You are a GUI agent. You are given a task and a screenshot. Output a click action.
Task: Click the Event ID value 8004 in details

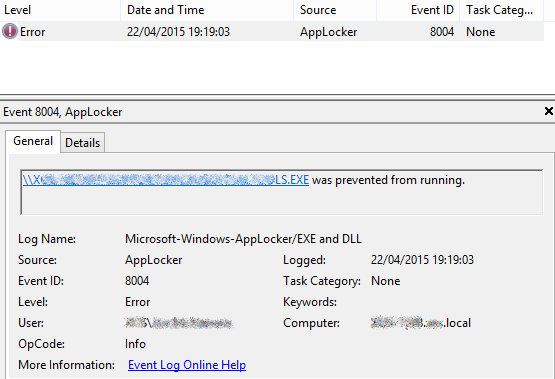point(137,281)
